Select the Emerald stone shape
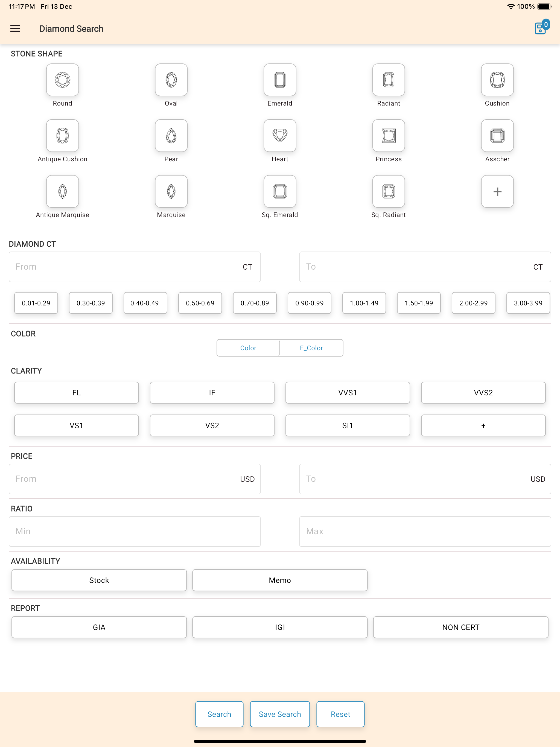The image size is (560, 747). click(x=280, y=80)
